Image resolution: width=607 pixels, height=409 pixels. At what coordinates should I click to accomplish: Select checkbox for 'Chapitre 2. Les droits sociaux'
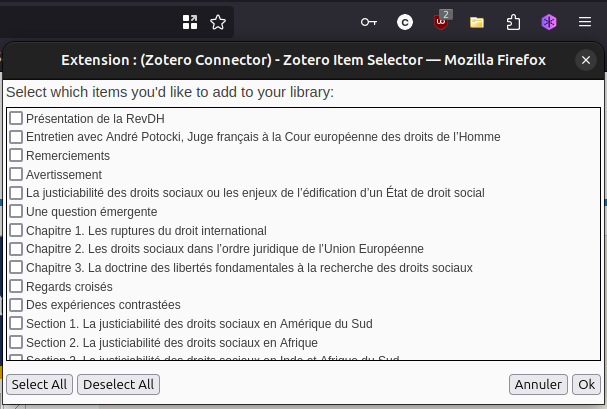click(x=16, y=249)
